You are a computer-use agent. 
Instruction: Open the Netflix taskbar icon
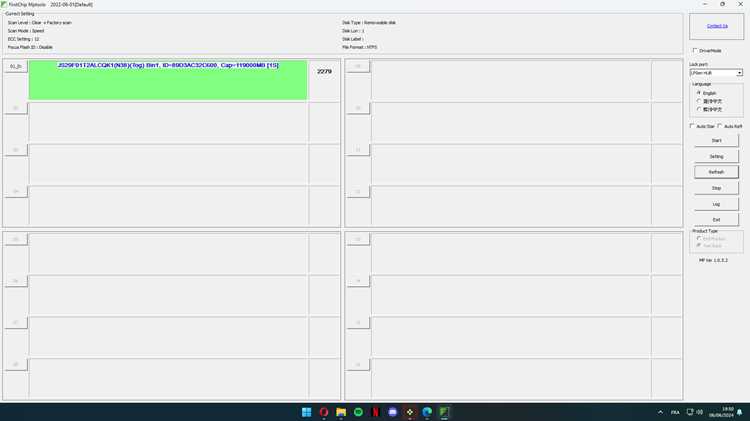[x=375, y=412]
